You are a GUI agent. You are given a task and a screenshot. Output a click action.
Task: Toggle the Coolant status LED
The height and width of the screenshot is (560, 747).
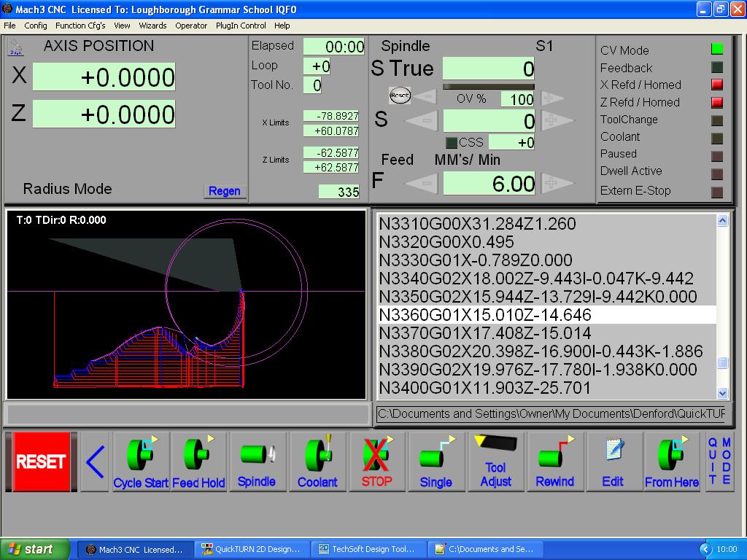717,138
